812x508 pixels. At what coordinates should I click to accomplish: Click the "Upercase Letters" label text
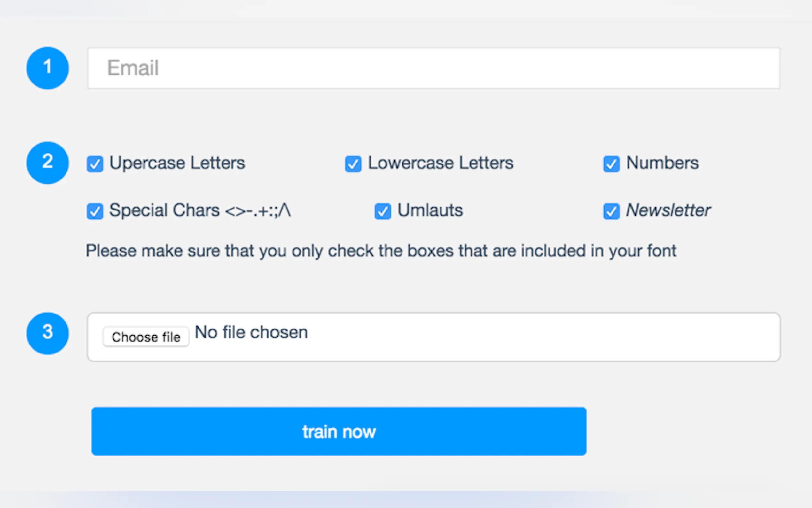(x=177, y=163)
